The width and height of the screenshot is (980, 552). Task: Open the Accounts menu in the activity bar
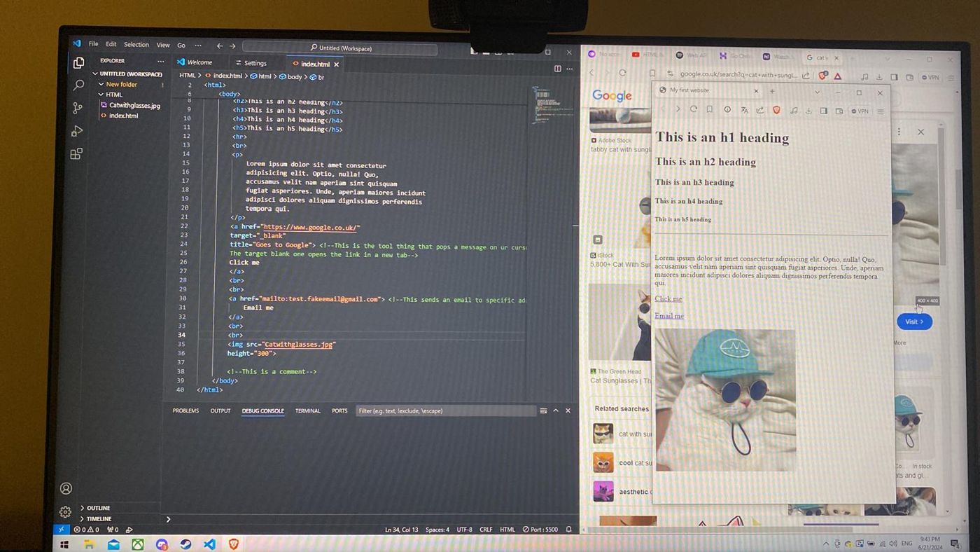coord(66,488)
